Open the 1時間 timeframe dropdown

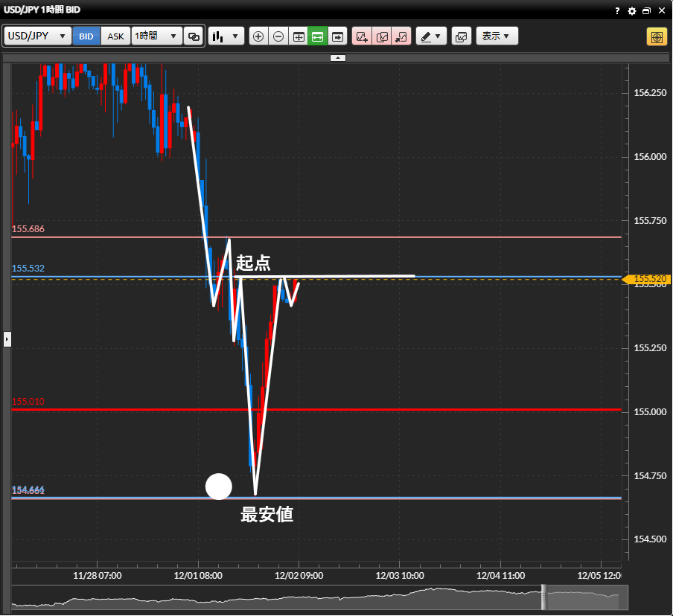[156, 36]
